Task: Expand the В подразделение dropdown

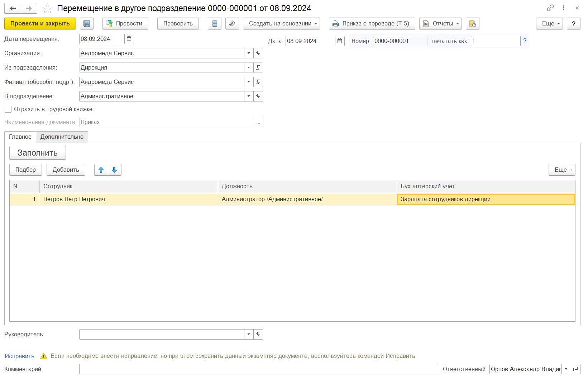Action: pos(249,96)
